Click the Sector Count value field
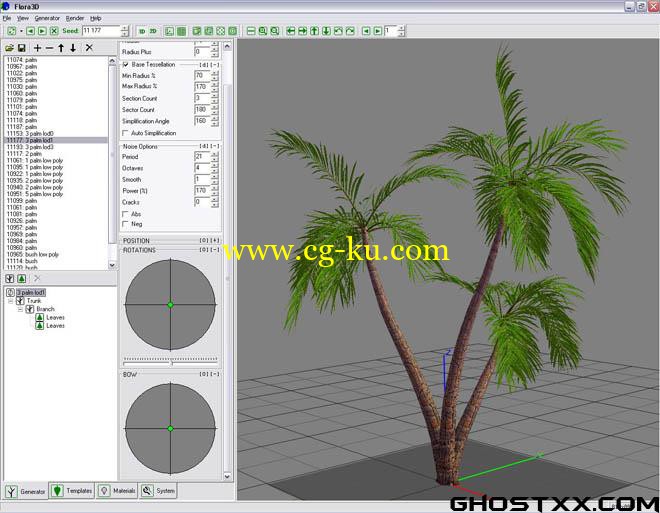660x513 pixels. pyautogui.click(x=202, y=110)
